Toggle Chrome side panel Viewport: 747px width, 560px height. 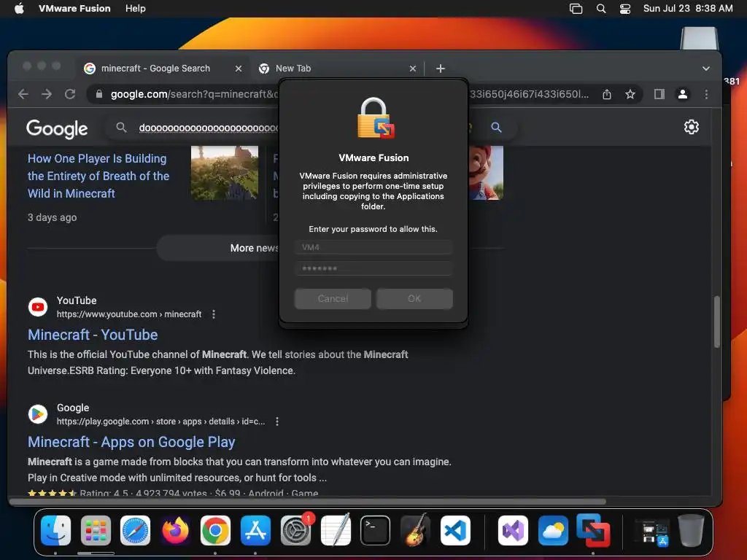[659, 94]
